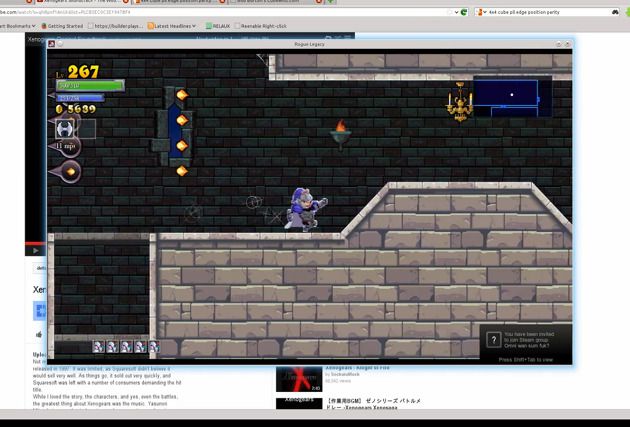The image size is (630, 427).
Task: Click the blue mana bar
Action: click(80, 98)
